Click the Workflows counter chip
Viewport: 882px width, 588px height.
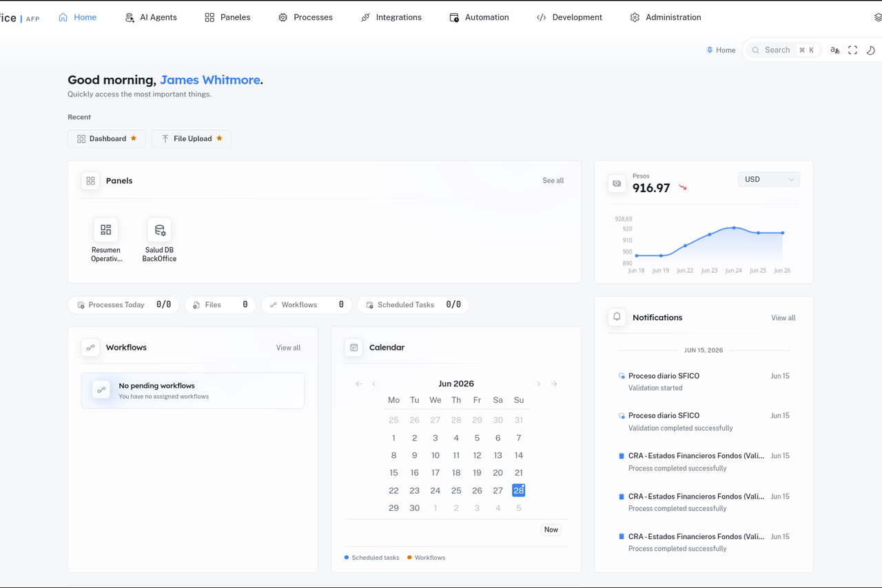click(307, 305)
